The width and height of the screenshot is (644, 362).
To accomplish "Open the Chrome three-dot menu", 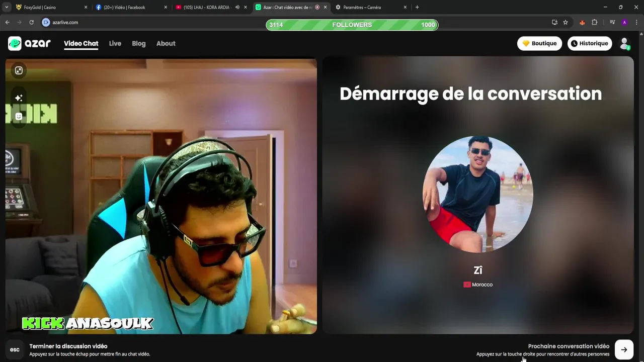I will (636, 22).
